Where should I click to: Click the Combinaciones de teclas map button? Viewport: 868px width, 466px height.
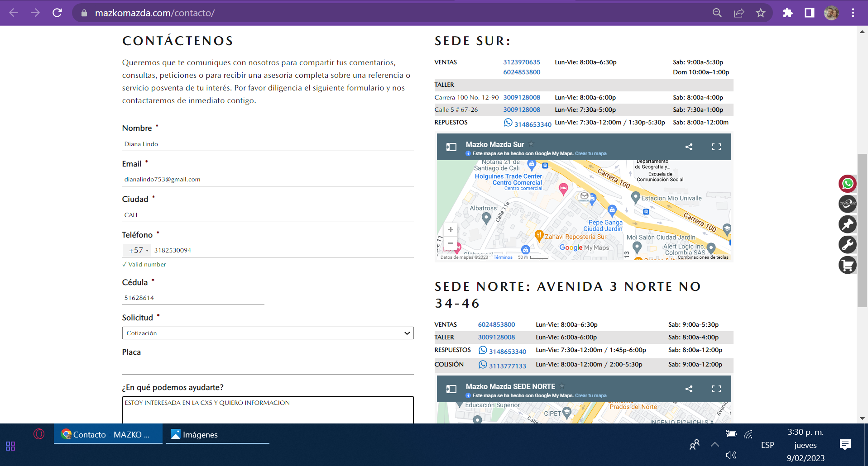click(x=703, y=257)
